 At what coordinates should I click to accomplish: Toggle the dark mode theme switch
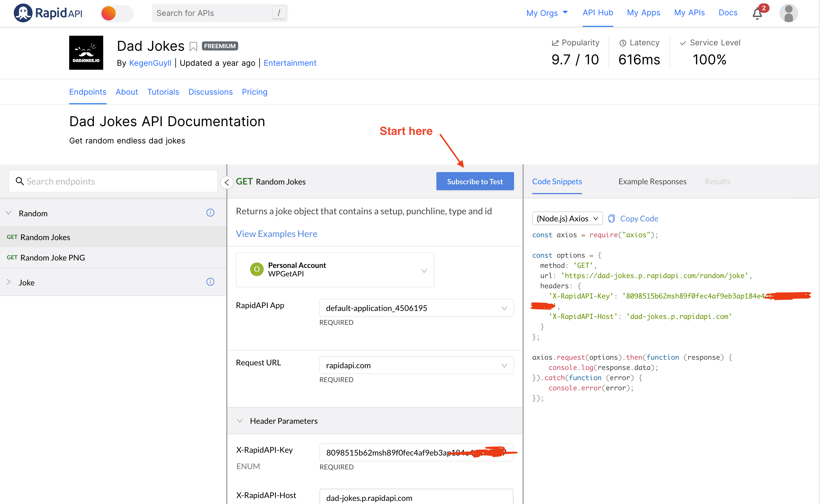coord(117,13)
